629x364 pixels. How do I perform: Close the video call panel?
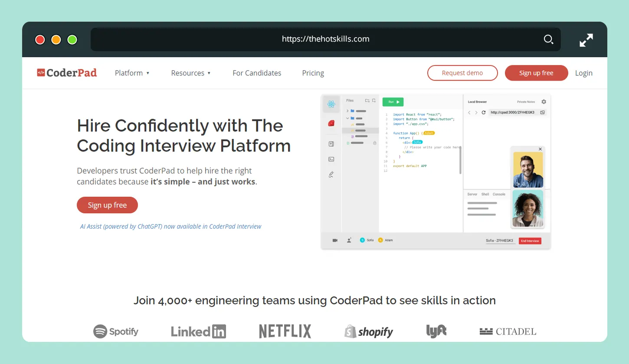tap(540, 149)
